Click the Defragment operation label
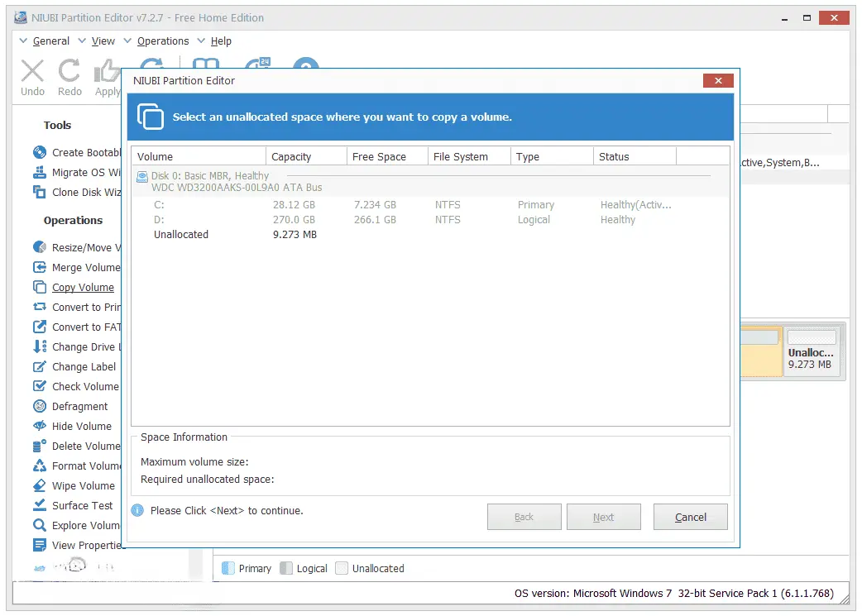 coord(79,406)
